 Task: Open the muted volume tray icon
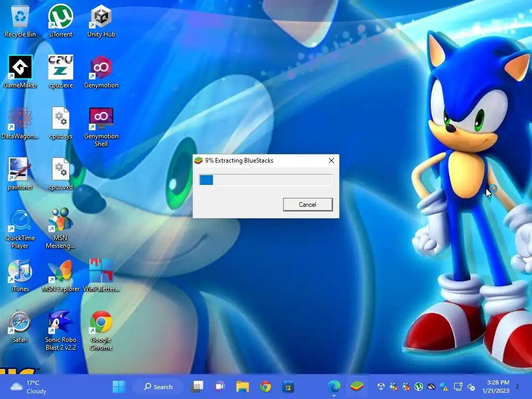[471, 387]
